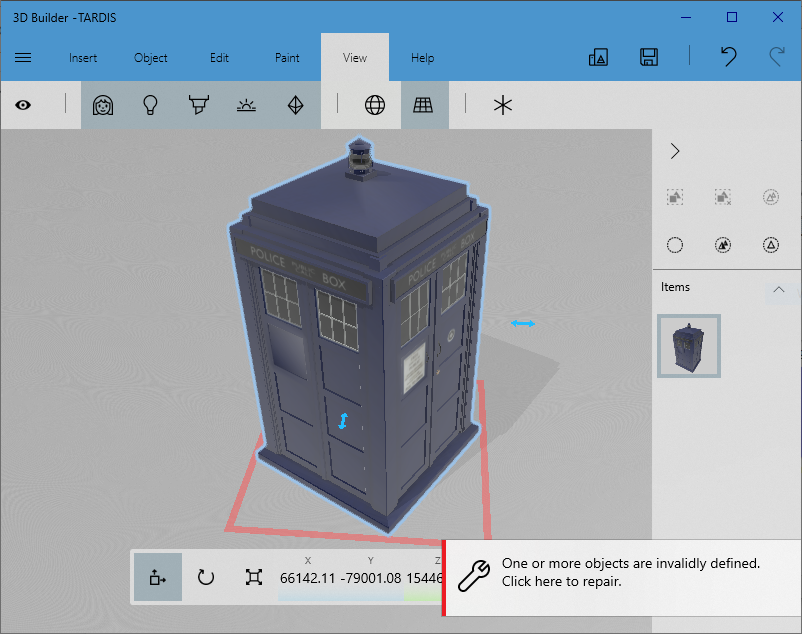The image size is (802, 634).
Task: Toggle the grid plane icon
Action: (x=423, y=105)
